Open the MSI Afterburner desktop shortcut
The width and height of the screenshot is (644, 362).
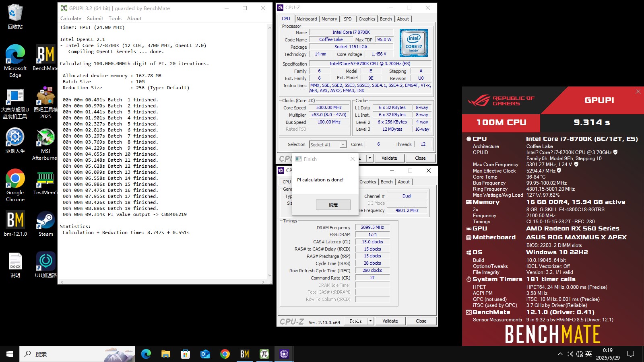click(x=45, y=144)
